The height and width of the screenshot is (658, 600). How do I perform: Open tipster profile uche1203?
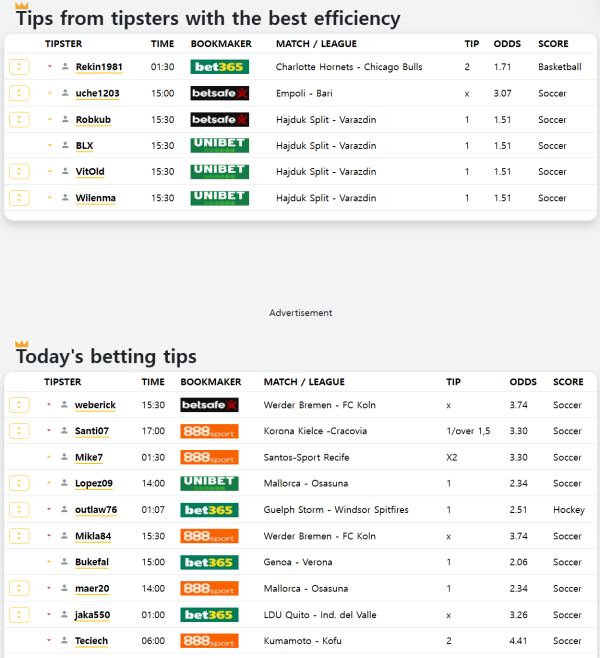[97, 93]
